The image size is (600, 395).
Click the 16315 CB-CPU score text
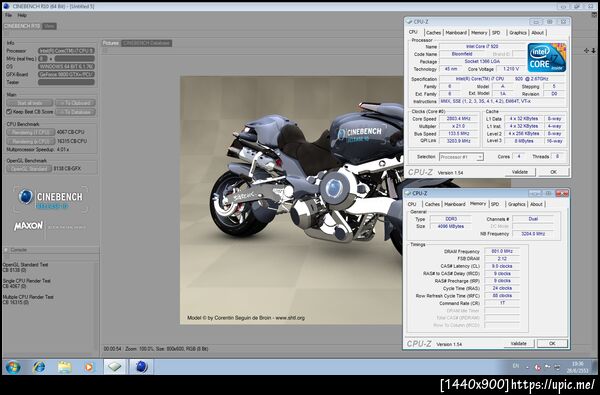coord(72,141)
